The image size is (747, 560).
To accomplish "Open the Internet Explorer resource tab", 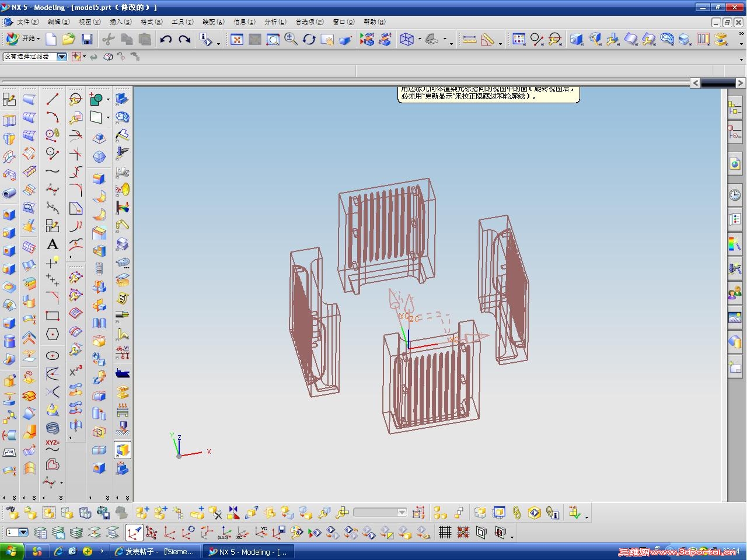I will tap(735, 164).
